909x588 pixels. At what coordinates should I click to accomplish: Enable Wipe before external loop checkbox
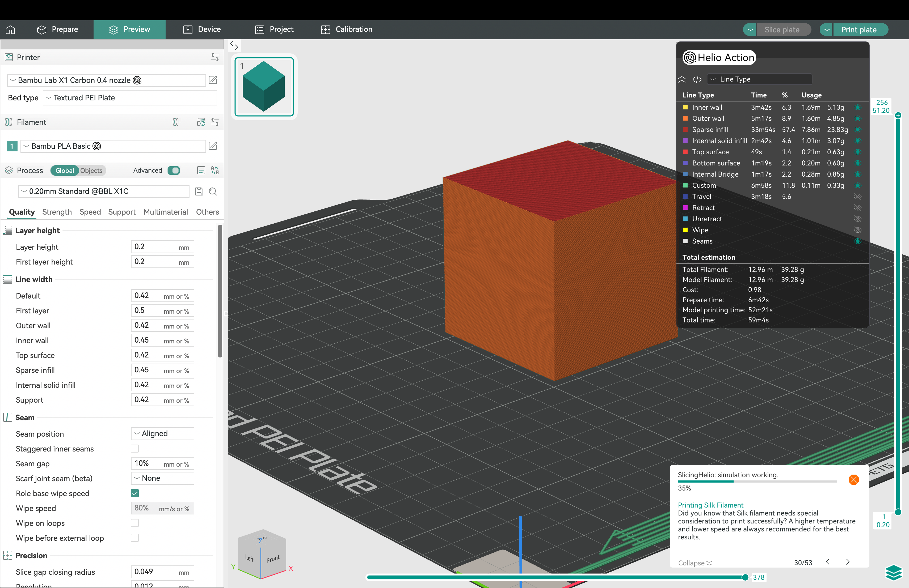coord(135,538)
